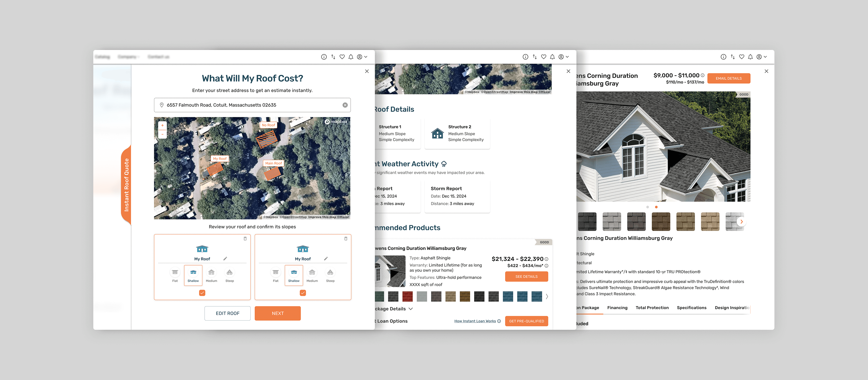Image resolution: width=868 pixels, height=380 pixels.
Task: Open favorites heart in the left window header
Action: 342,57
